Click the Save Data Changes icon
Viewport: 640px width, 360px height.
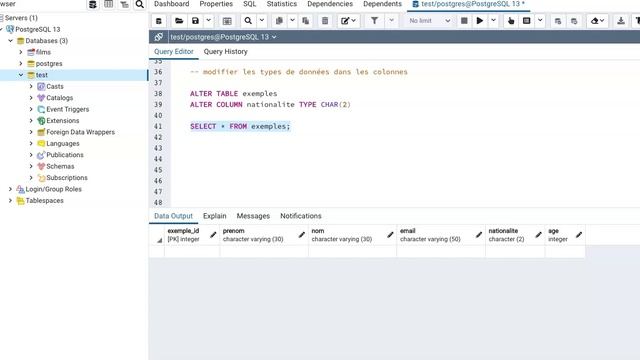click(x=227, y=21)
